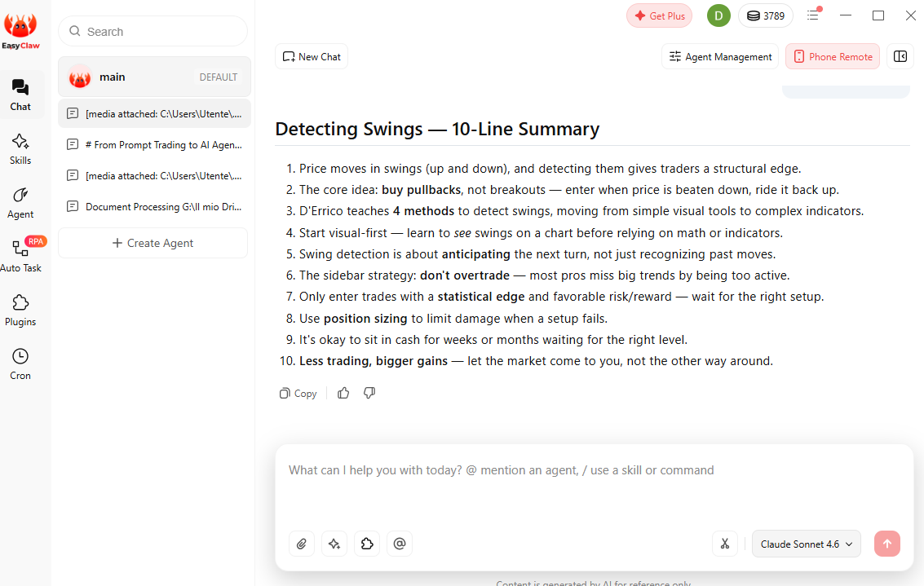Open the Plugins section

pos(20,311)
